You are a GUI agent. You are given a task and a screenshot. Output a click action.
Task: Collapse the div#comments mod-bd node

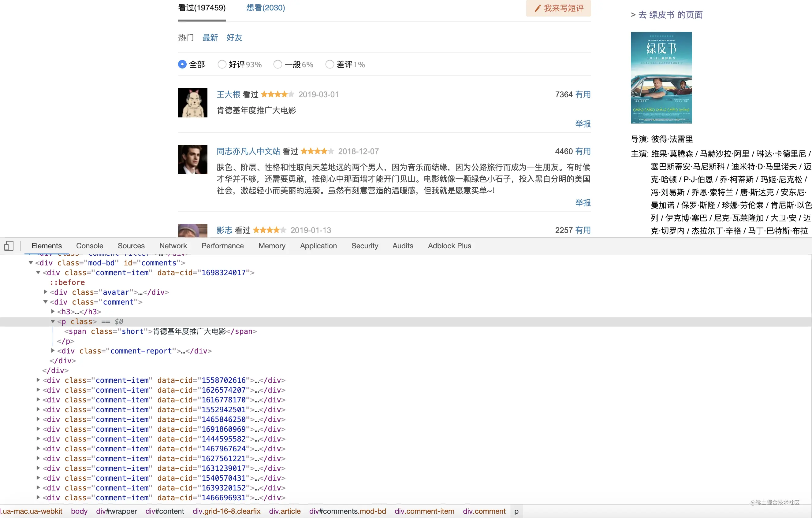tap(31, 263)
